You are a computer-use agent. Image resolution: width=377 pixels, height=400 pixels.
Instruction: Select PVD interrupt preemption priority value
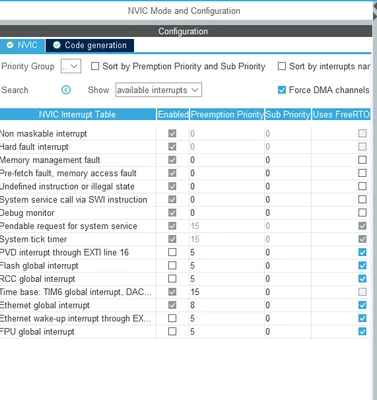(x=227, y=252)
